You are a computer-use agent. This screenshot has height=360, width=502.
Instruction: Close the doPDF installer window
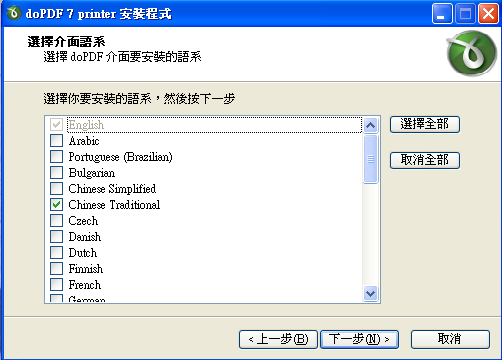click(x=488, y=14)
